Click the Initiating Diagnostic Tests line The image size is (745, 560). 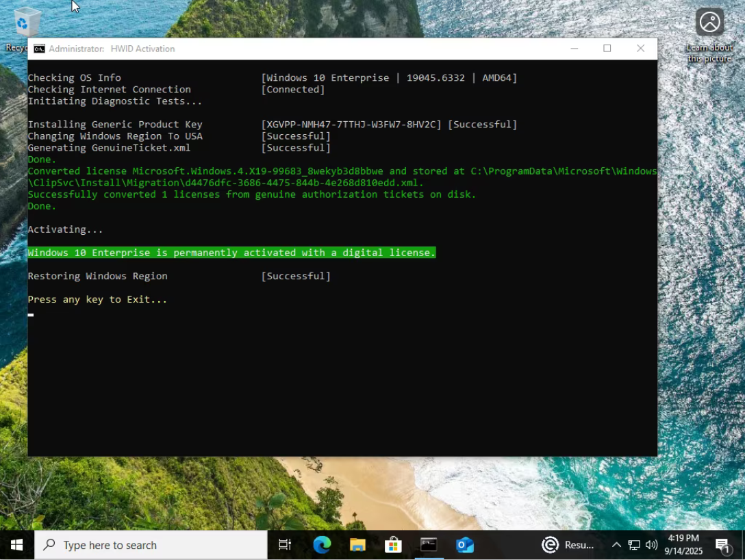click(115, 101)
